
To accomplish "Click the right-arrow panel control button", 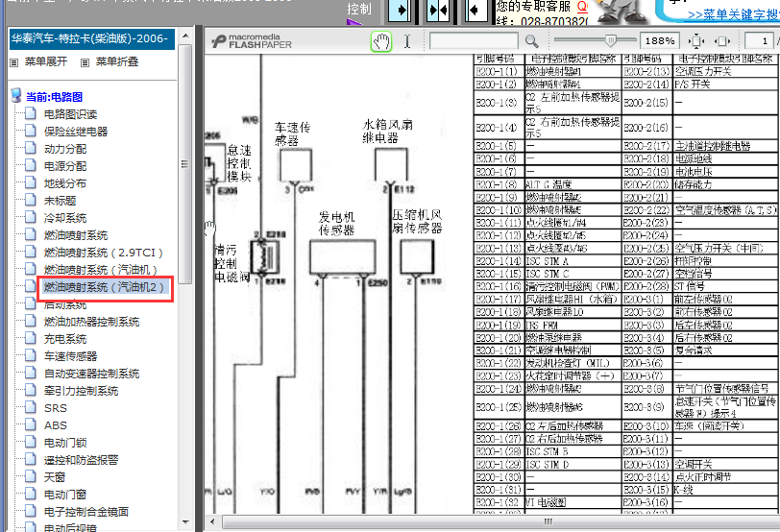I will coord(400,10).
